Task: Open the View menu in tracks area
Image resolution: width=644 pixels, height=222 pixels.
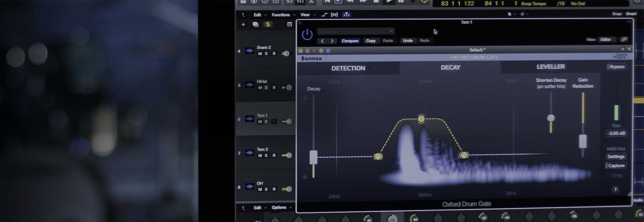Action: click(x=308, y=15)
